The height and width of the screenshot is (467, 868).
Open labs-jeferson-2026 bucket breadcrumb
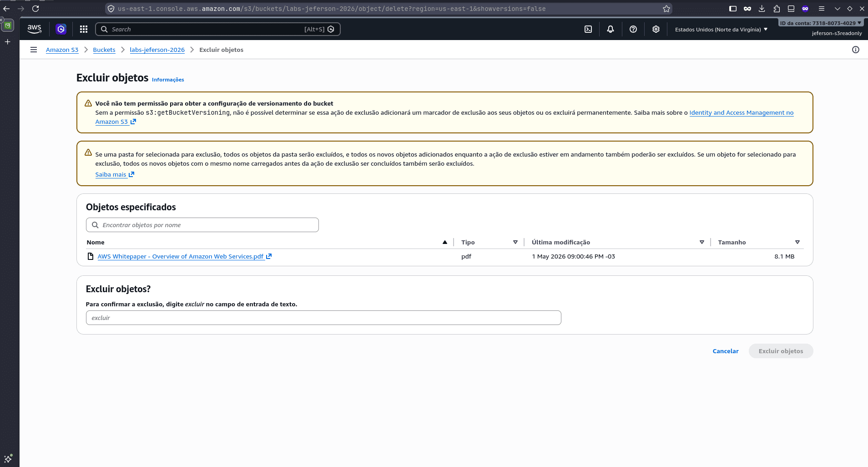click(157, 50)
